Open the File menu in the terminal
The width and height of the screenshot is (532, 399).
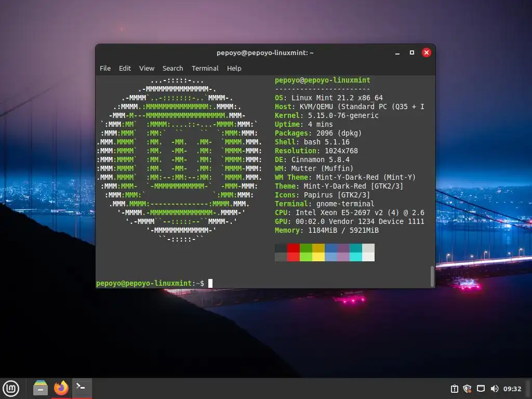pyautogui.click(x=105, y=68)
